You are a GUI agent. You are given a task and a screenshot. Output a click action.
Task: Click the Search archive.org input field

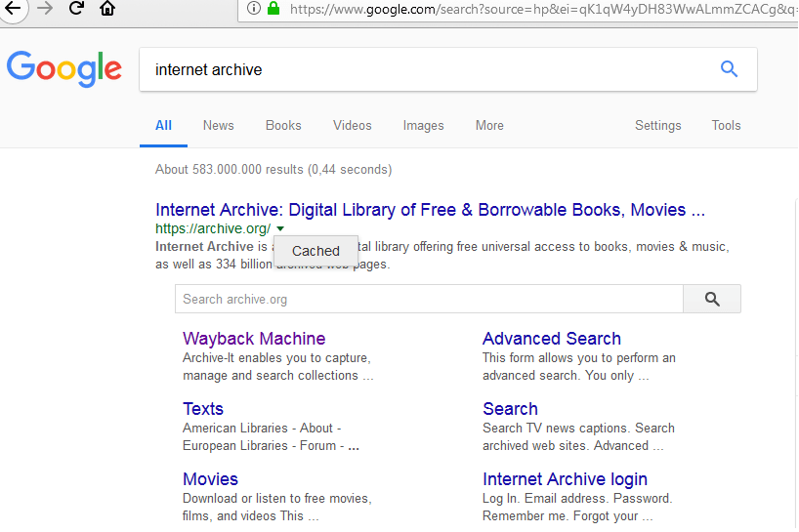(x=428, y=300)
